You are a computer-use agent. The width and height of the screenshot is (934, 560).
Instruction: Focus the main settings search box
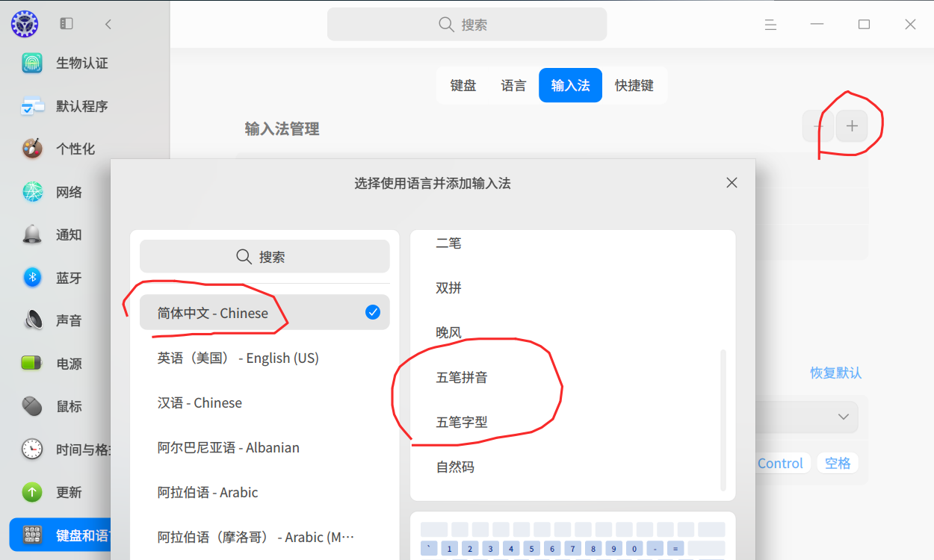click(467, 25)
